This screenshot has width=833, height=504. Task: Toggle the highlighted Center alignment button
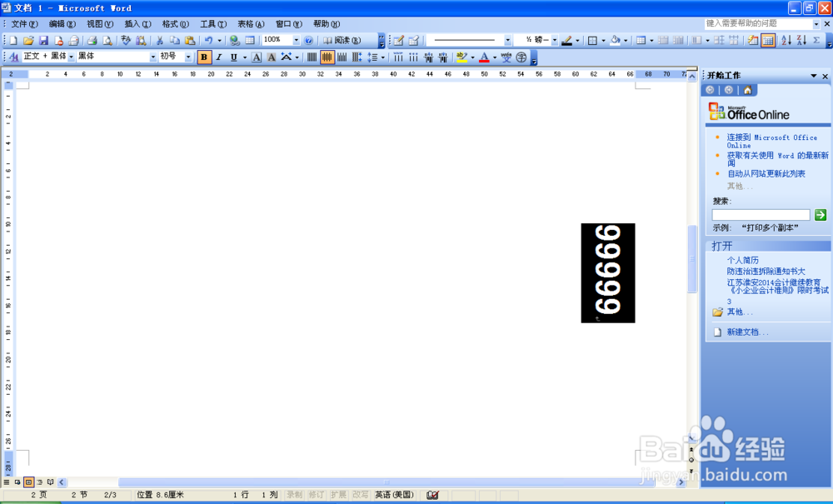coord(327,57)
